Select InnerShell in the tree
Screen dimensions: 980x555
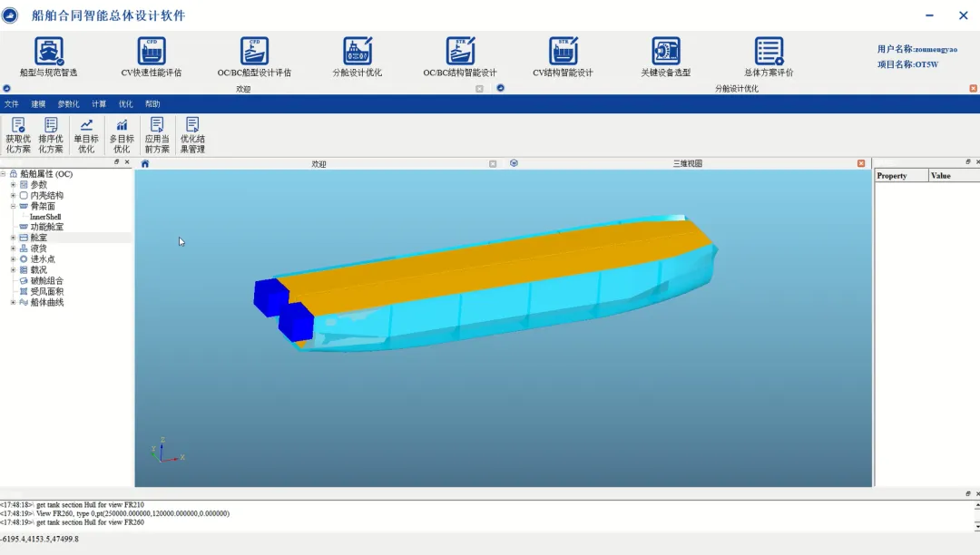45,217
